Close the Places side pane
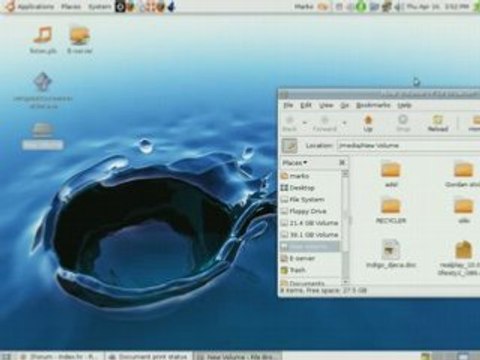Image resolution: width=480 pixels, height=360 pixels. 342,163
